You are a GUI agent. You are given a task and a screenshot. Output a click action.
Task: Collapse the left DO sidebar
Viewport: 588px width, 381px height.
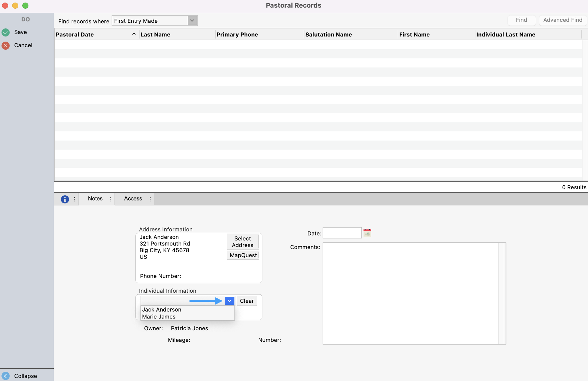(x=6, y=376)
